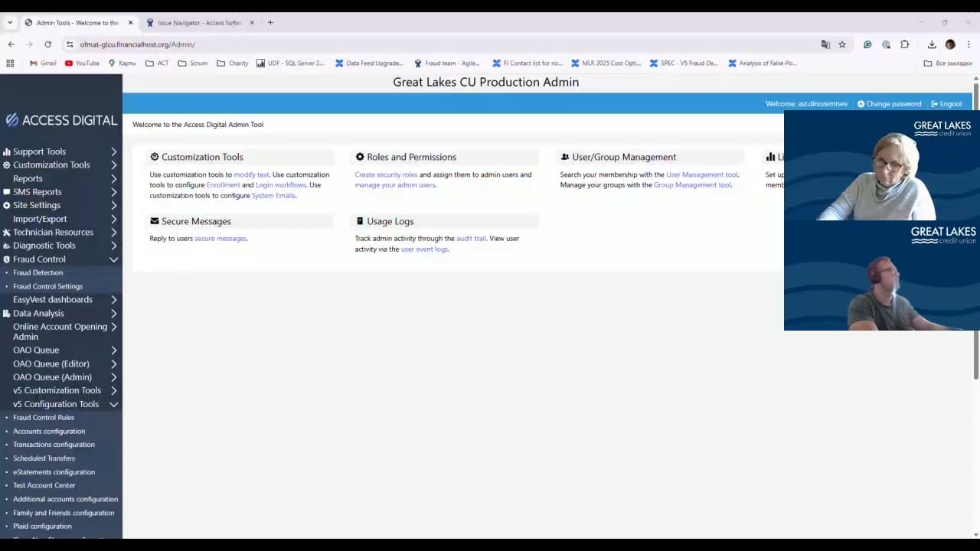980x551 pixels.
Task: Open the User Management tool link
Action: pyautogui.click(x=701, y=174)
